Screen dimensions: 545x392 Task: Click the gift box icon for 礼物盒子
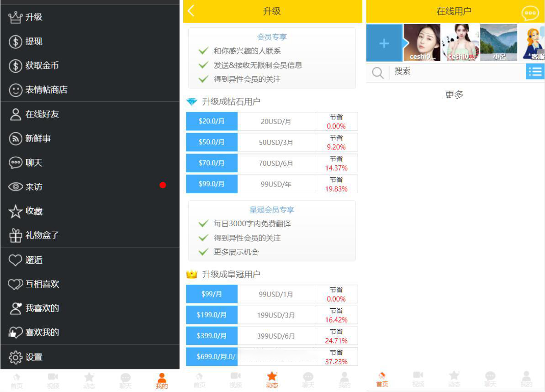coord(16,235)
